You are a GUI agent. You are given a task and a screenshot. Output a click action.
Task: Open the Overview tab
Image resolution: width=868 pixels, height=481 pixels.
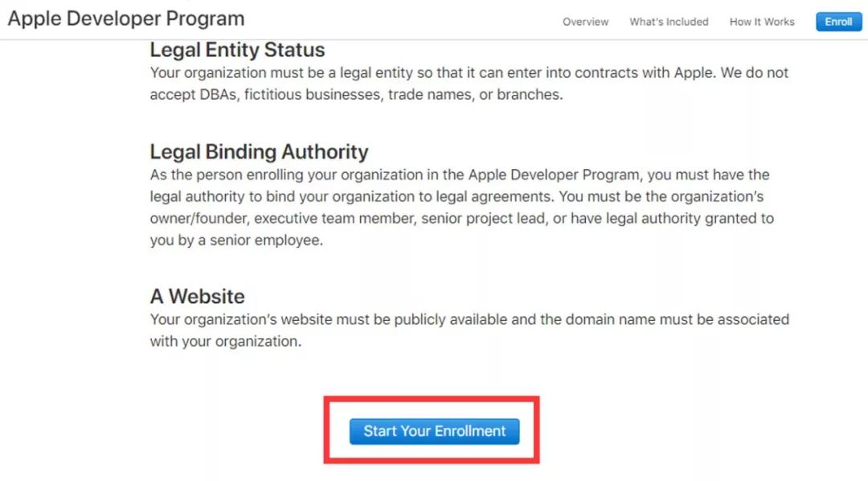point(585,22)
